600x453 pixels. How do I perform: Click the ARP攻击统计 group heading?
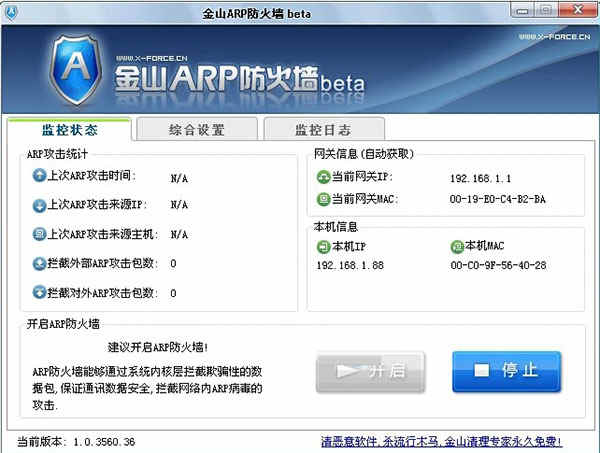57,154
